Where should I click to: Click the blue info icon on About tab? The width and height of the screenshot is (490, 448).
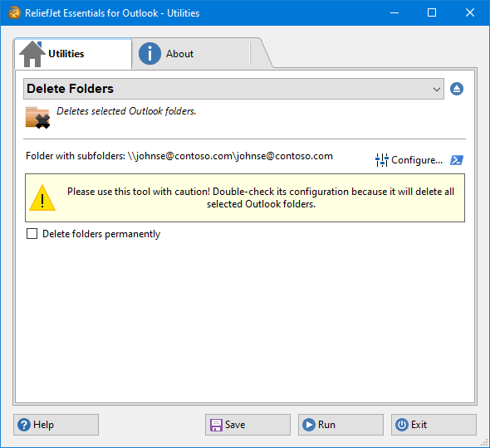[x=149, y=54]
